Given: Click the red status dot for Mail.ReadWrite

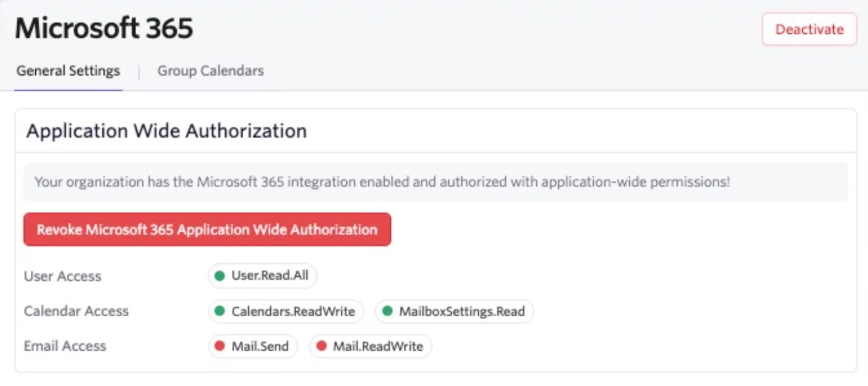Looking at the screenshot, I should coord(321,346).
